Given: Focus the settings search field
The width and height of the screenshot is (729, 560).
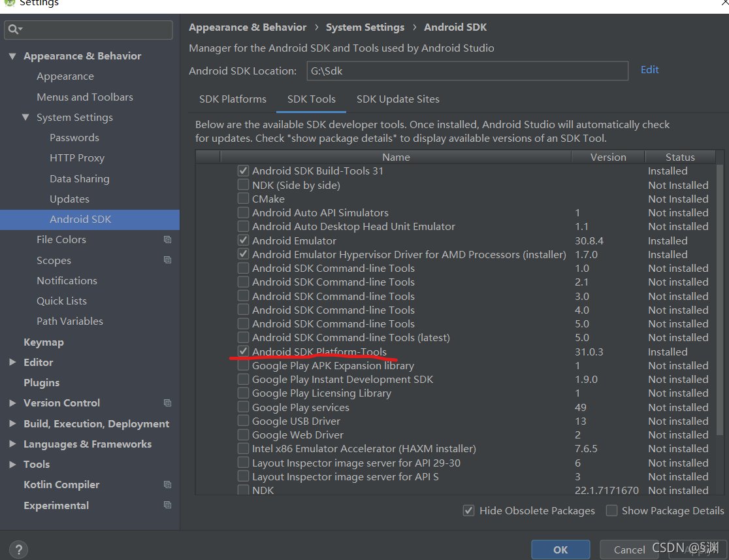Looking at the screenshot, I should (88, 30).
